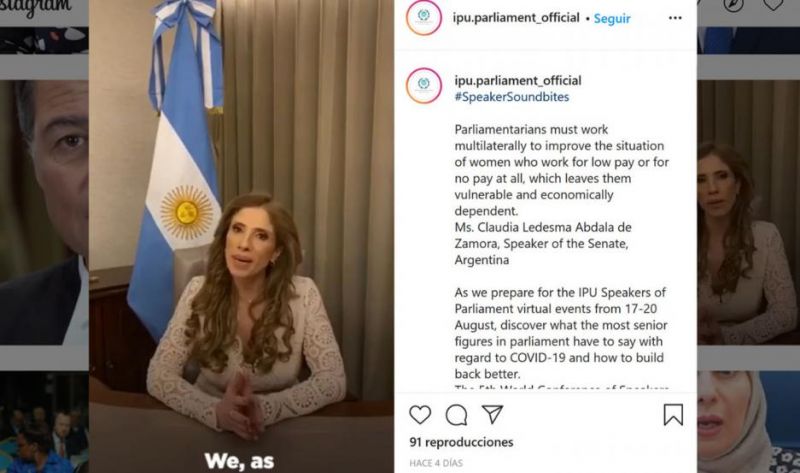Follow the account via Seguir link
This screenshot has height=473, width=800.
tap(612, 18)
